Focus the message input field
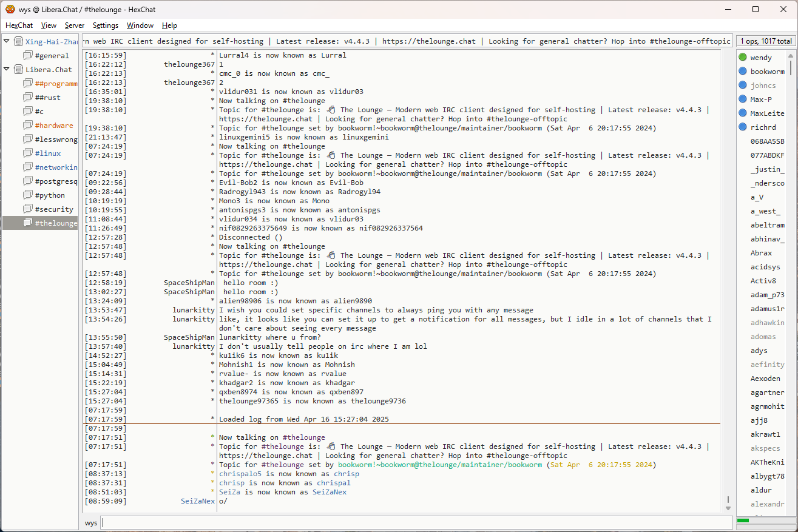This screenshot has height=532, width=798. pyautogui.click(x=416, y=523)
